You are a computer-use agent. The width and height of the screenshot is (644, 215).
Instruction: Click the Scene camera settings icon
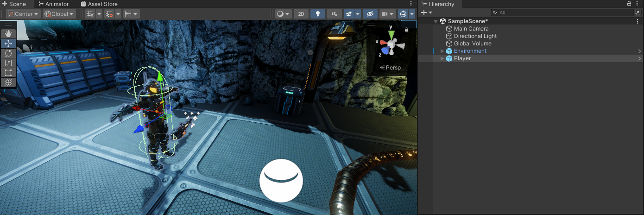point(385,14)
